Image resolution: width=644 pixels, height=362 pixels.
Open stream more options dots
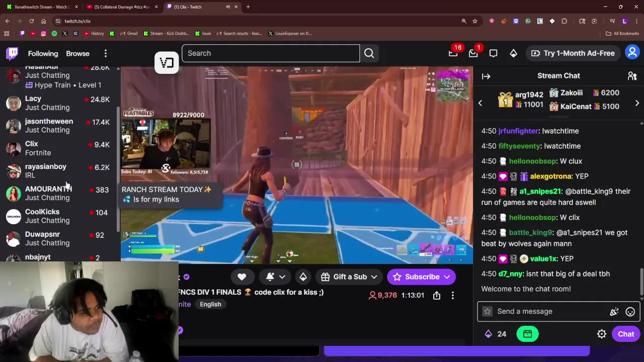pyautogui.click(x=453, y=296)
